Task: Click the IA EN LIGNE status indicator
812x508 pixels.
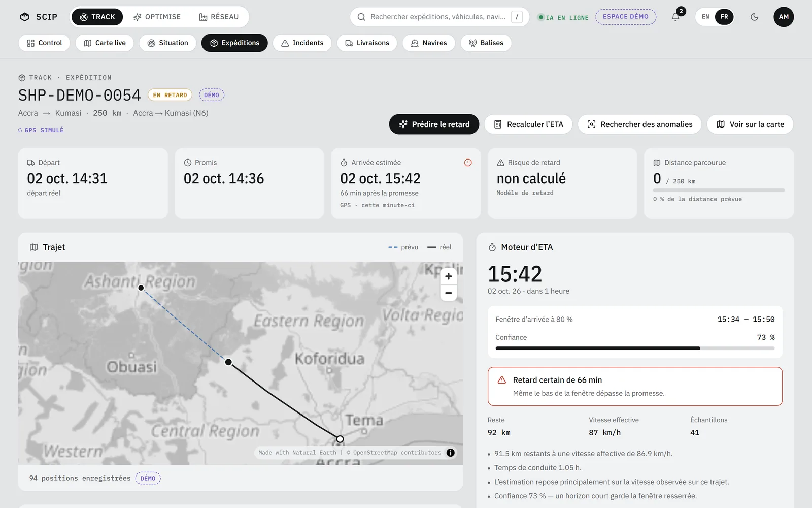Action: 563,17
